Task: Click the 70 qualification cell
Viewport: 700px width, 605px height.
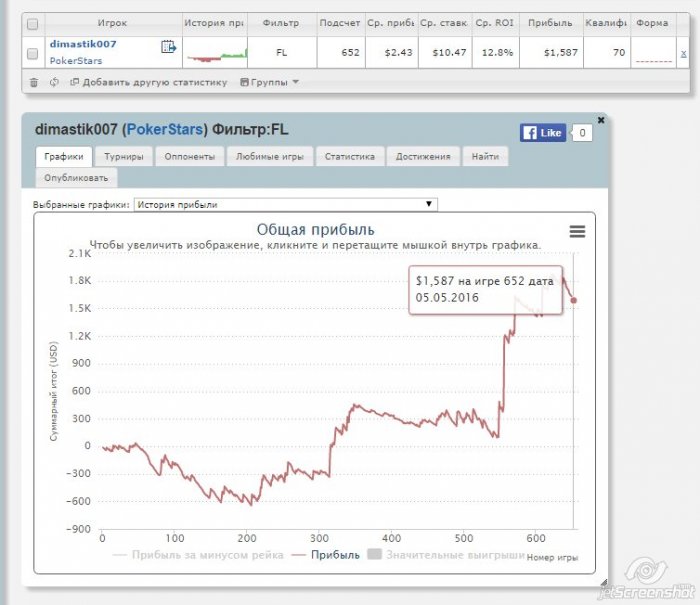Action: [x=607, y=53]
